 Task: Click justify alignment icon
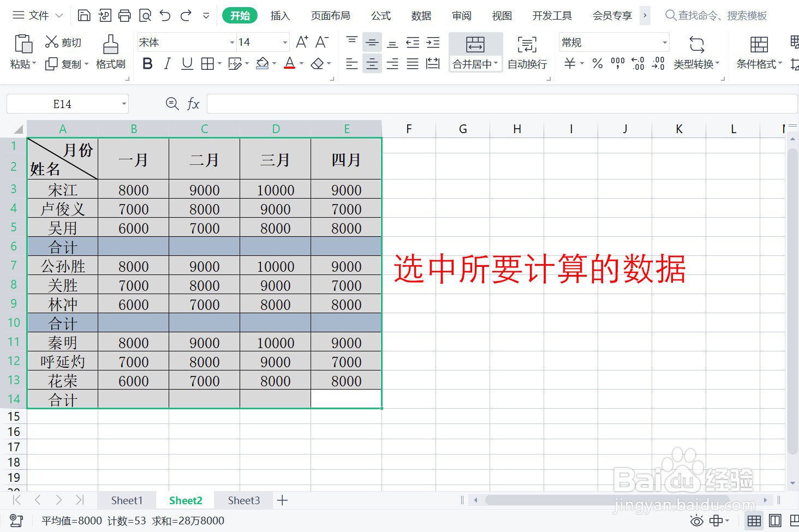click(x=413, y=64)
